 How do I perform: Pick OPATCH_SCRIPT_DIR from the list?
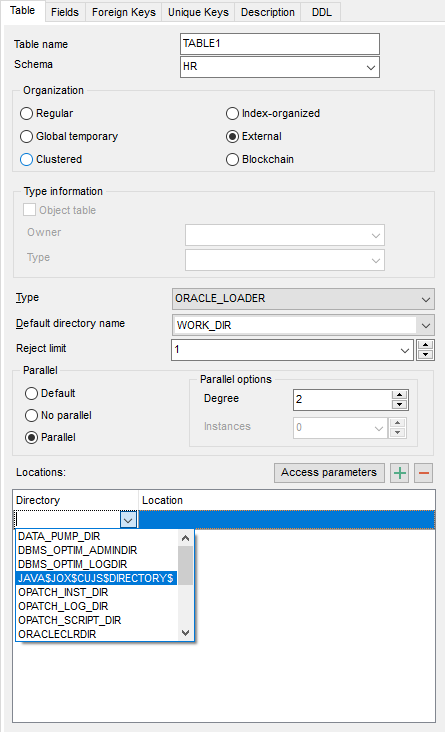pos(97,620)
